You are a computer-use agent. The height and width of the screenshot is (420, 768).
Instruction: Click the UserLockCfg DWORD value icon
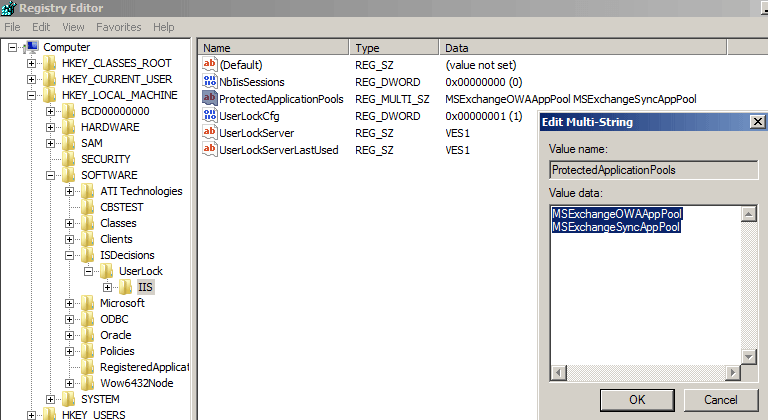pyautogui.click(x=210, y=115)
